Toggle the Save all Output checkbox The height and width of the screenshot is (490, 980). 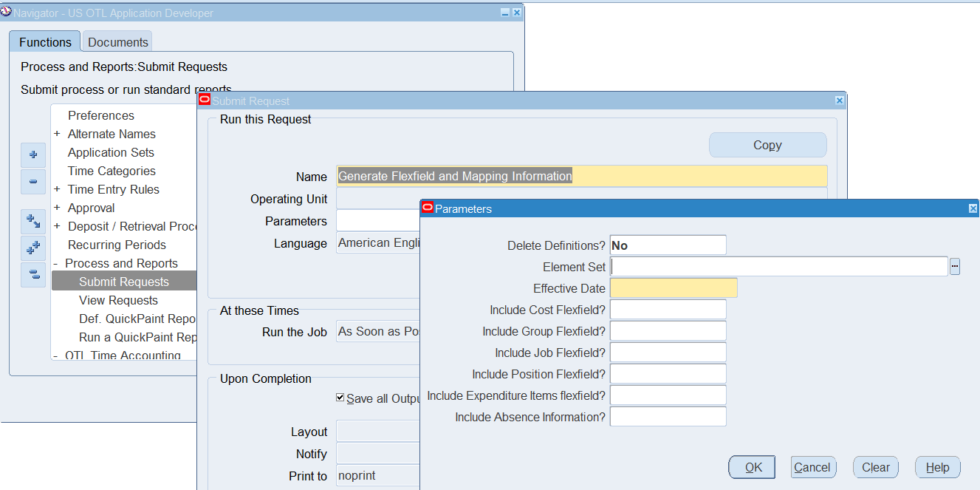[x=340, y=398]
